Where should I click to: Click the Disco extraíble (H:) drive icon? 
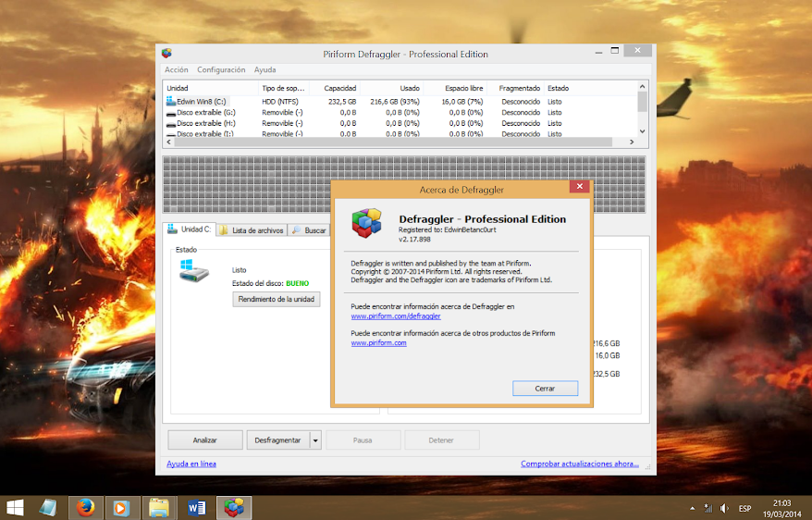click(171, 124)
